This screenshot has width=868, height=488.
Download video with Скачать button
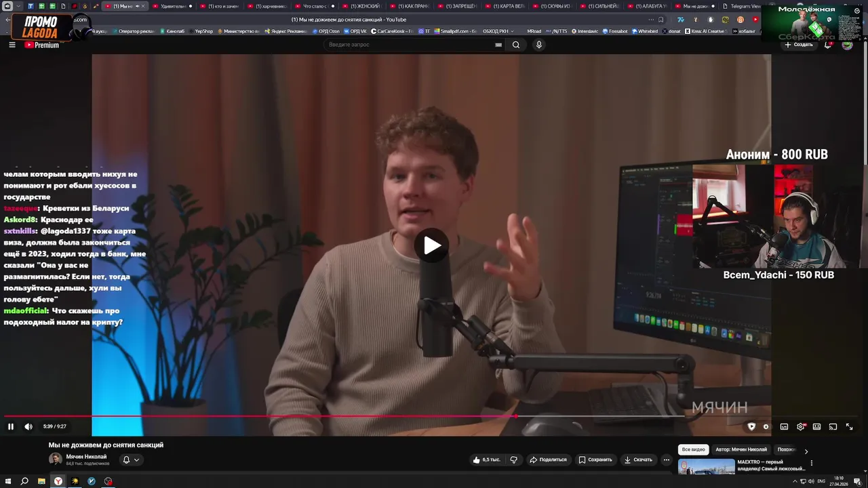tap(638, 460)
